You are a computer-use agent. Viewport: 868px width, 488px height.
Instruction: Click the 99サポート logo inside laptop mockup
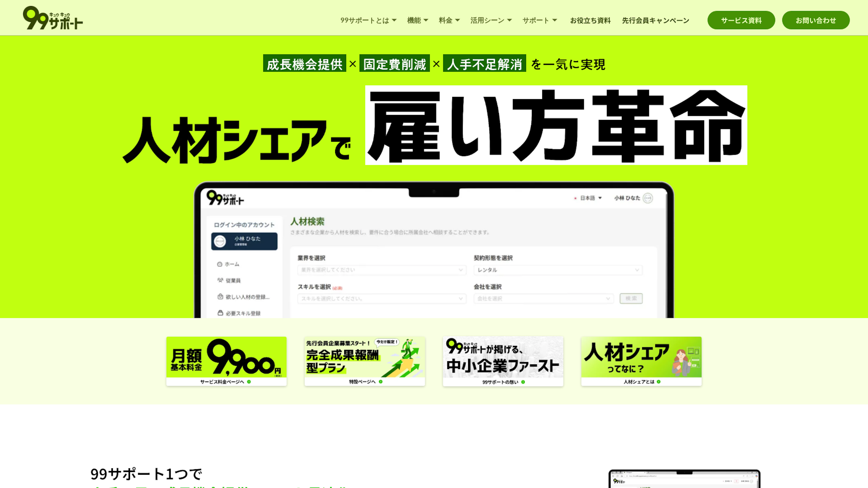225,198
